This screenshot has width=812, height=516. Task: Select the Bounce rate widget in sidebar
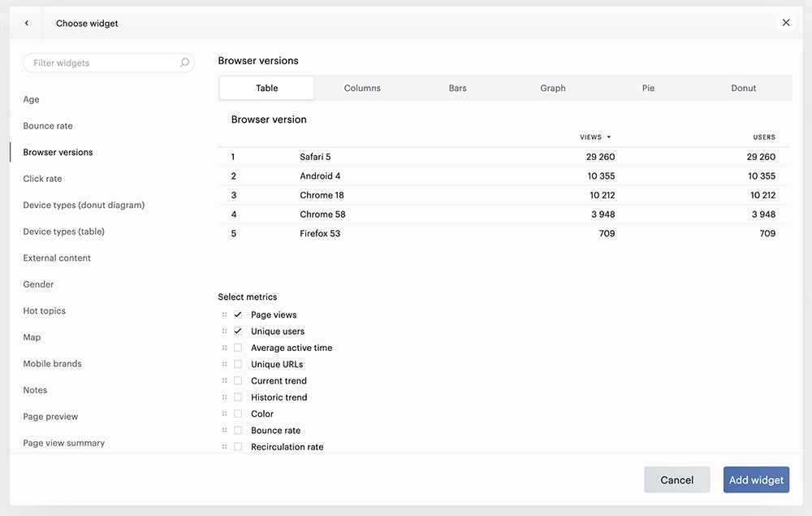click(48, 126)
